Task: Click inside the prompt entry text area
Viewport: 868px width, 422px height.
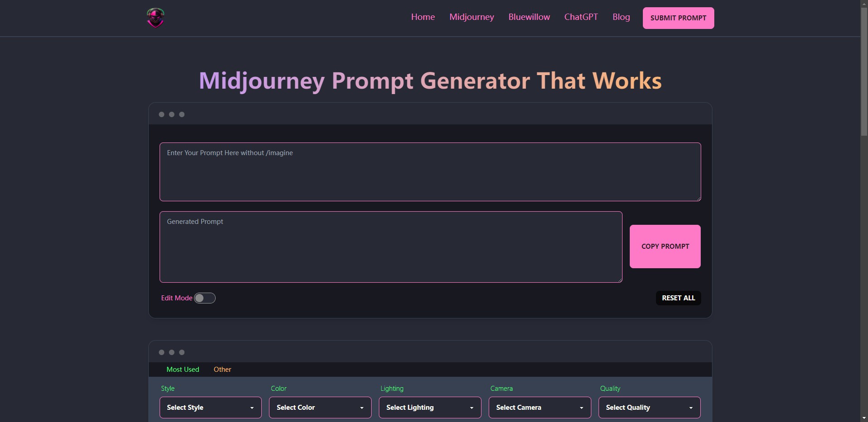Action: click(430, 172)
